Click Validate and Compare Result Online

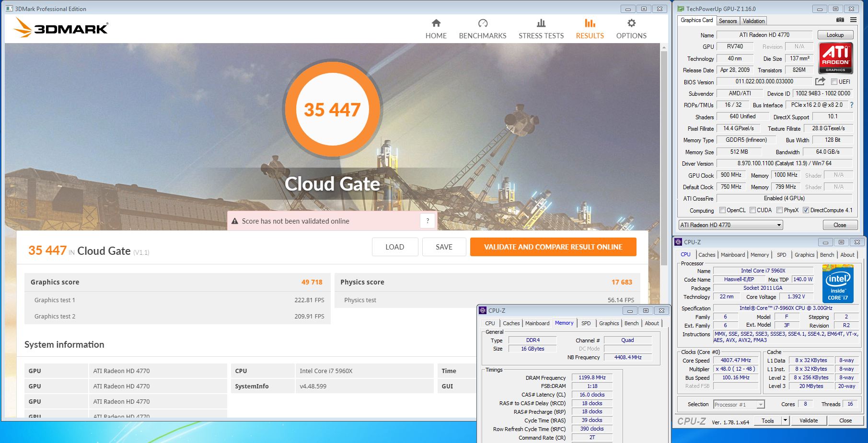tap(553, 247)
